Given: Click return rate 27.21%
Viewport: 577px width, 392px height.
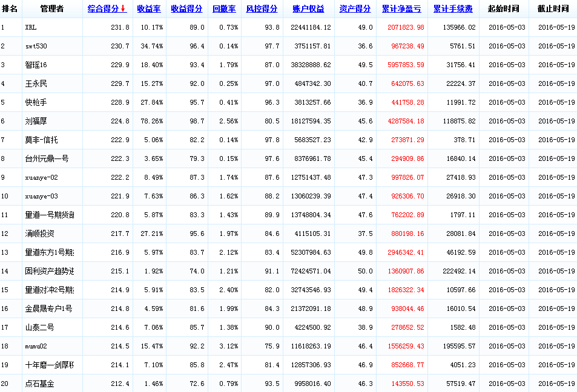Looking at the screenshot, I should point(151,234).
